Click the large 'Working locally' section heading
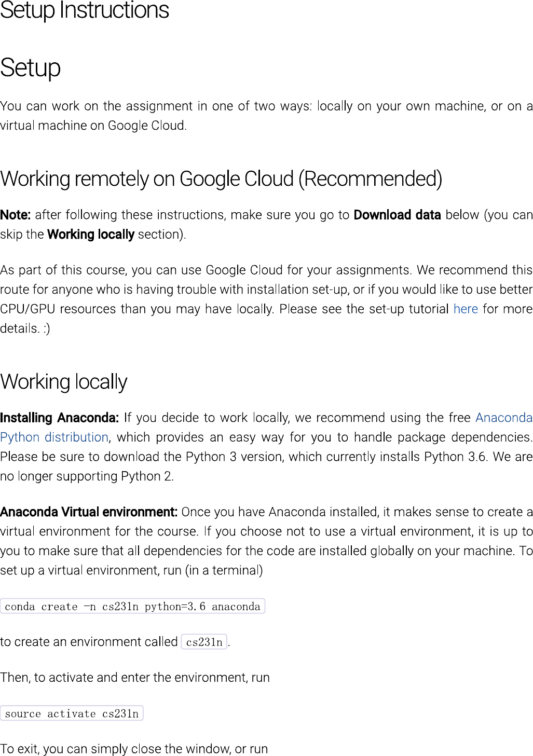 63,382
